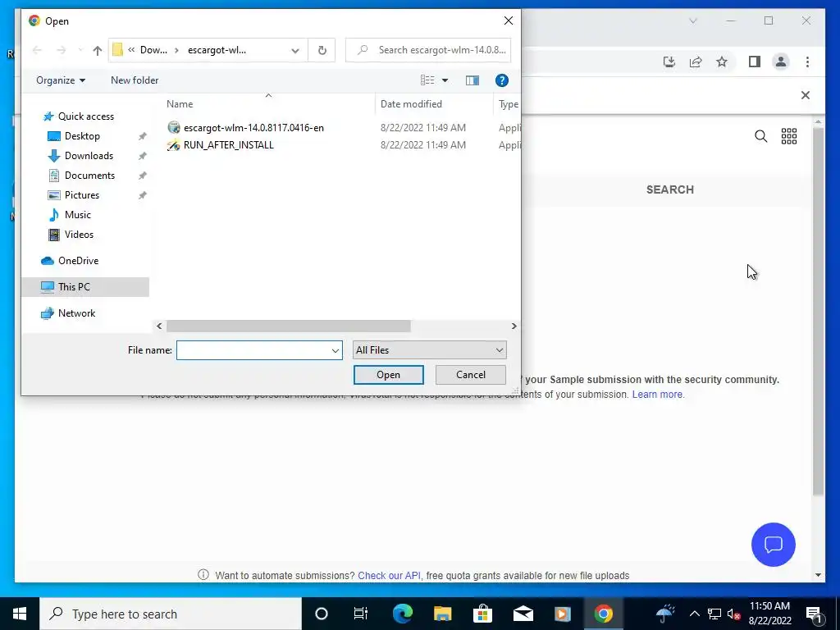This screenshot has width=840, height=630.
Task: Dismiss the Chrome infobar with X
Action: (x=806, y=95)
